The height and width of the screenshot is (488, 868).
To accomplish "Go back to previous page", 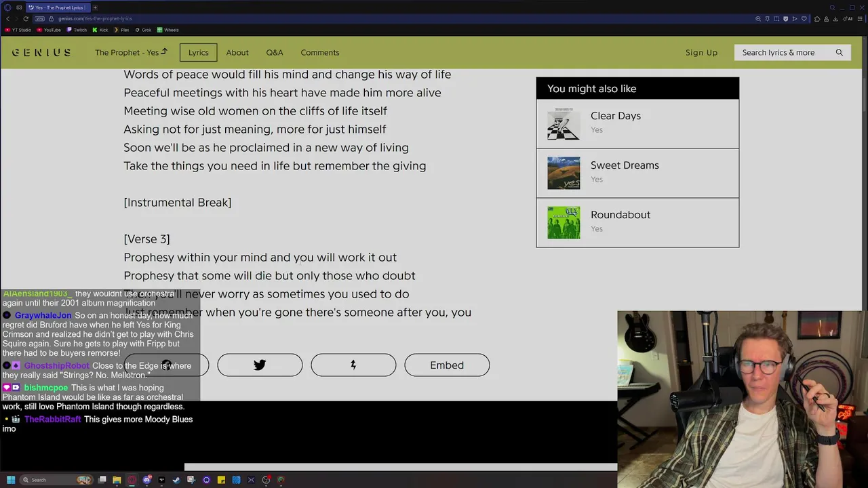I will [x=7, y=19].
